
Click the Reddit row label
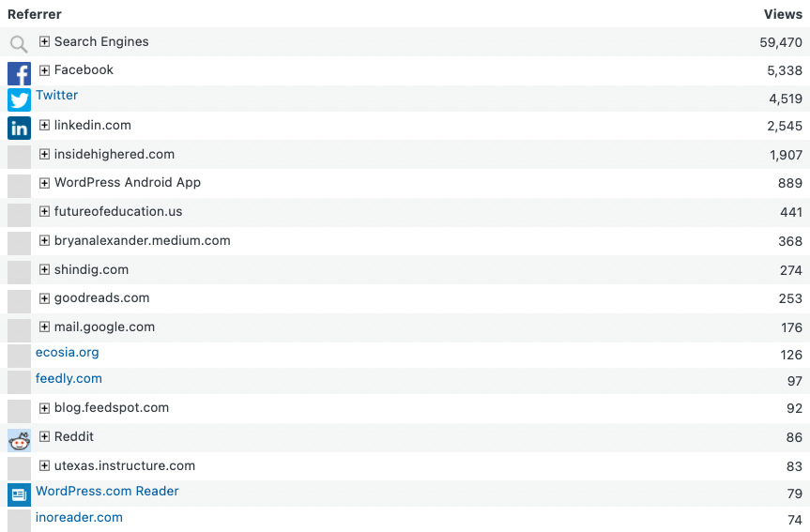tap(74, 436)
